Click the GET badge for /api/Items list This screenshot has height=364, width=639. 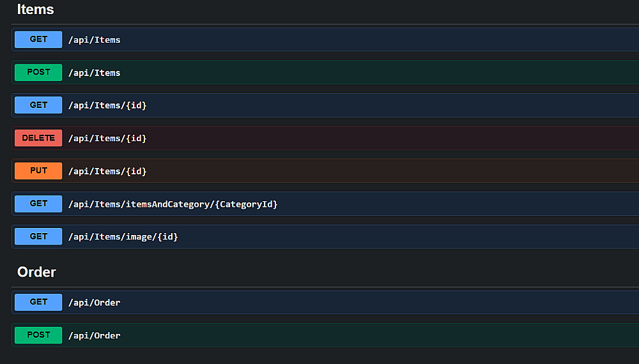pos(38,40)
